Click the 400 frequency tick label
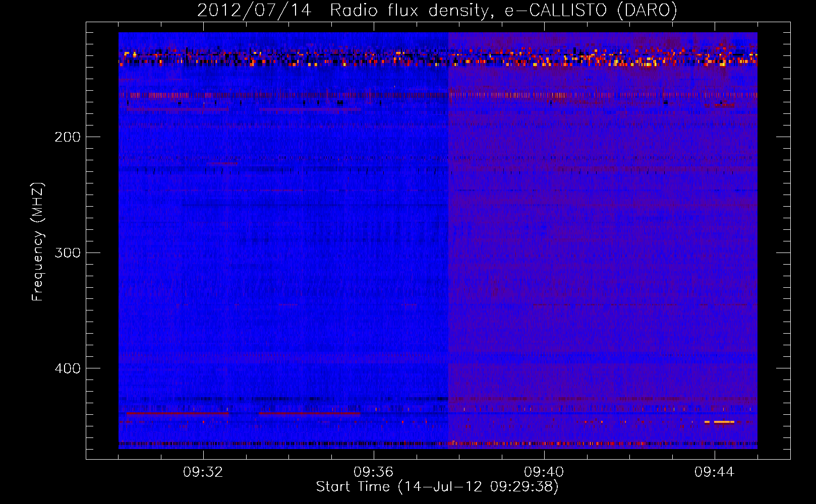 tap(68, 368)
